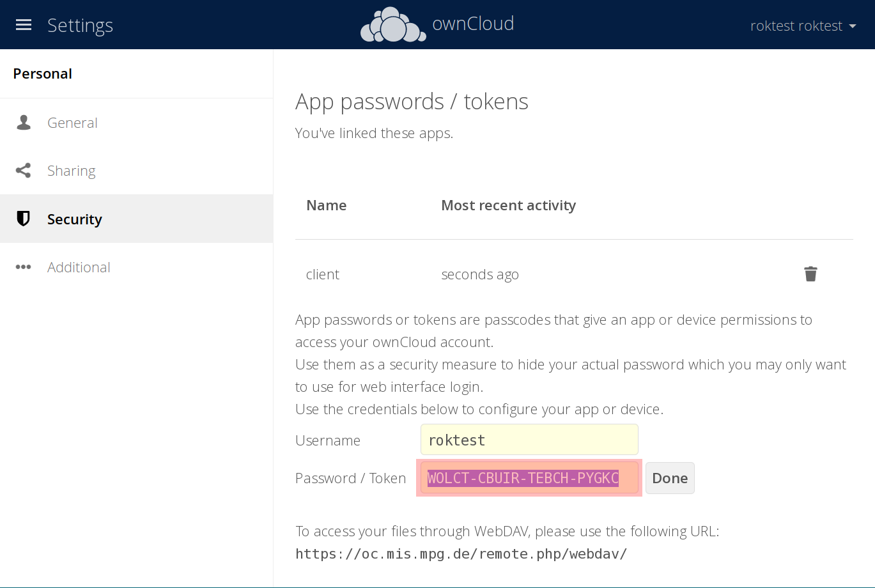Click the Sharing icon in sidebar
Screen dimensions: 875x588
pos(24,171)
